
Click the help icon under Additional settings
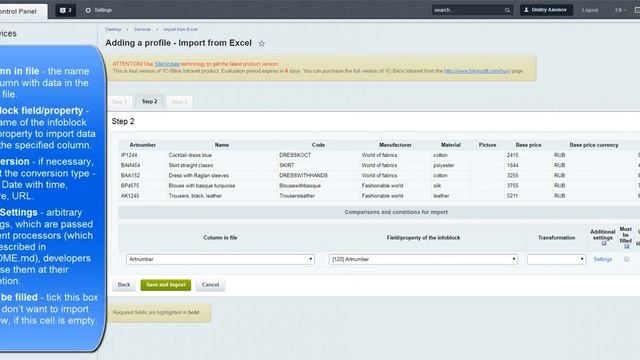(x=604, y=243)
